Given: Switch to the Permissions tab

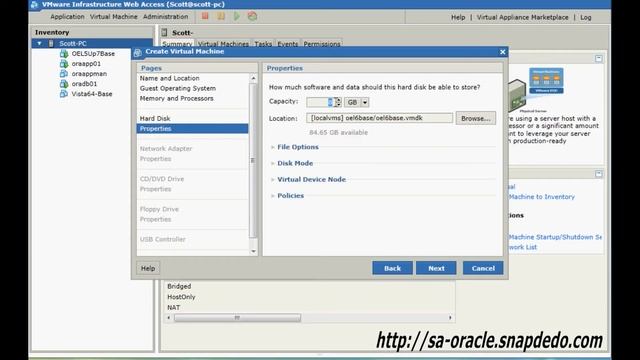Looking at the screenshot, I should tap(322, 44).
